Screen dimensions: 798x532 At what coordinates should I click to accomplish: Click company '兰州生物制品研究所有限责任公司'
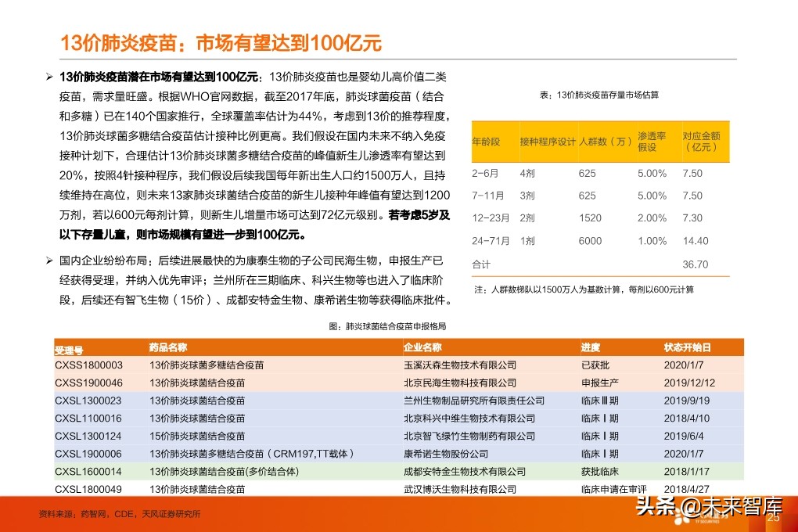pos(474,401)
